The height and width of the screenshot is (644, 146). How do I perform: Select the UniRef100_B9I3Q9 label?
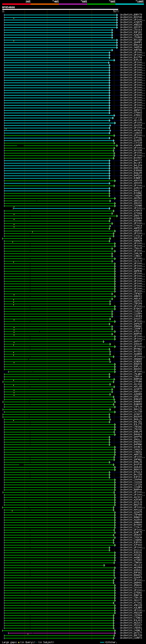(x=131, y=40)
